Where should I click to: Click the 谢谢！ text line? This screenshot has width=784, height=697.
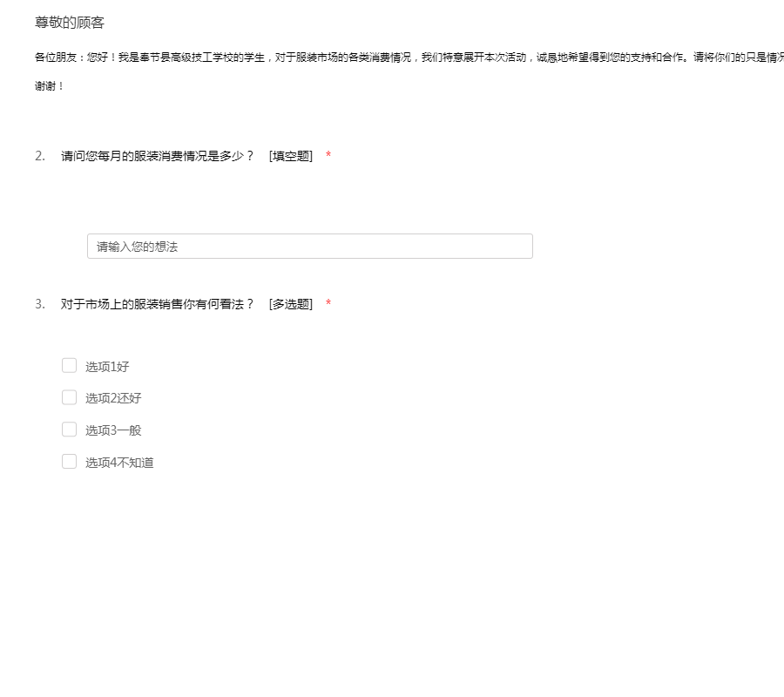point(50,87)
